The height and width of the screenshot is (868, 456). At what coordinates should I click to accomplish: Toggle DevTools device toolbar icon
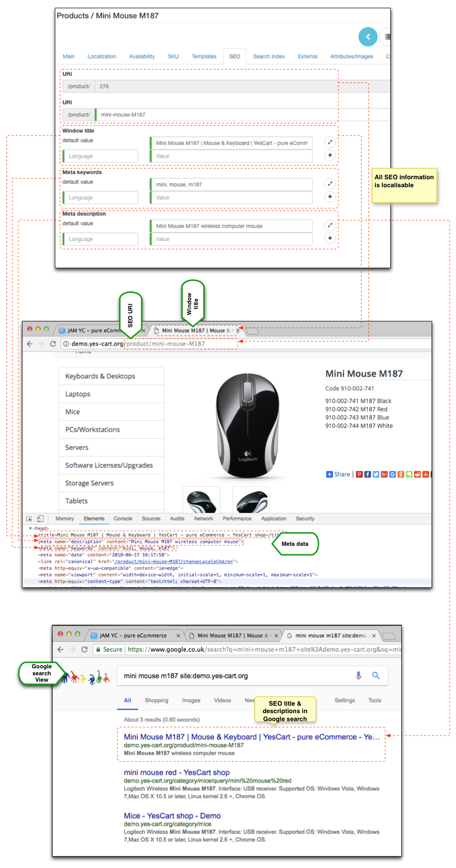[x=40, y=518]
